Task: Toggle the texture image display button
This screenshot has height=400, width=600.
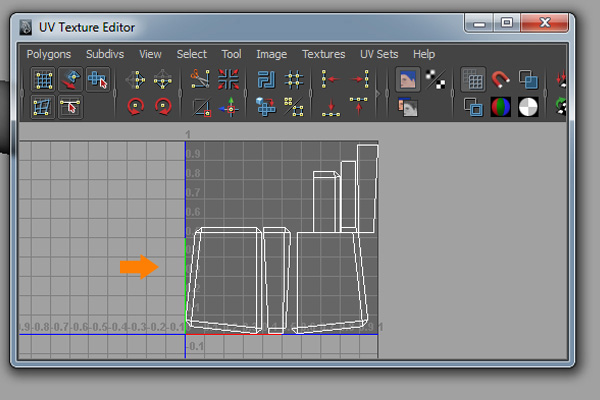Action: (408, 79)
